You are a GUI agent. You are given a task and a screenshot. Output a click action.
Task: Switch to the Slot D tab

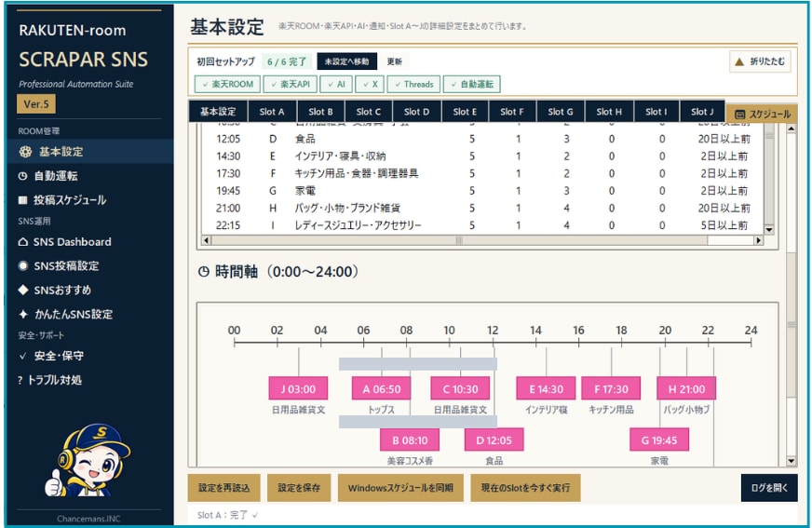point(416,112)
